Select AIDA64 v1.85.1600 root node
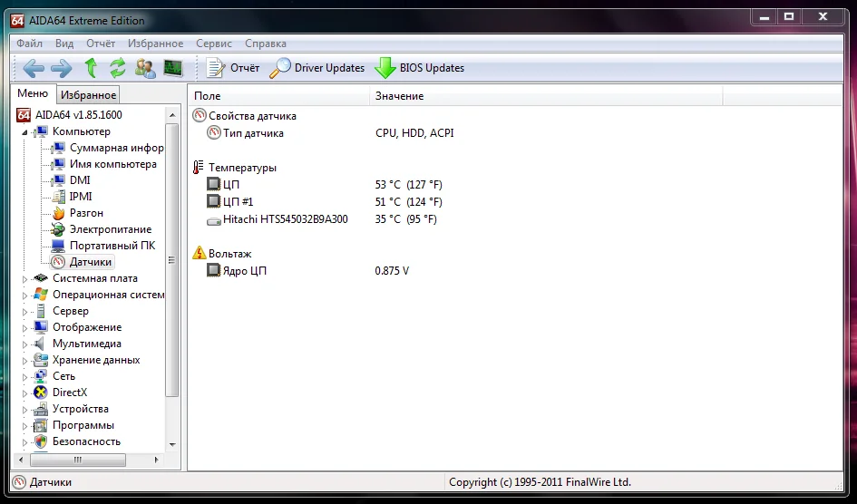The height and width of the screenshot is (504, 857). click(78, 115)
